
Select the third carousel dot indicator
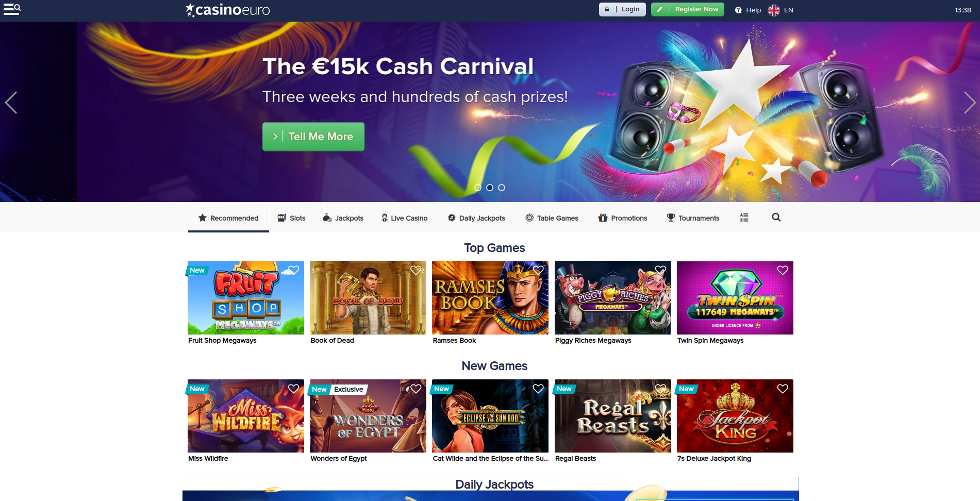(x=502, y=188)
